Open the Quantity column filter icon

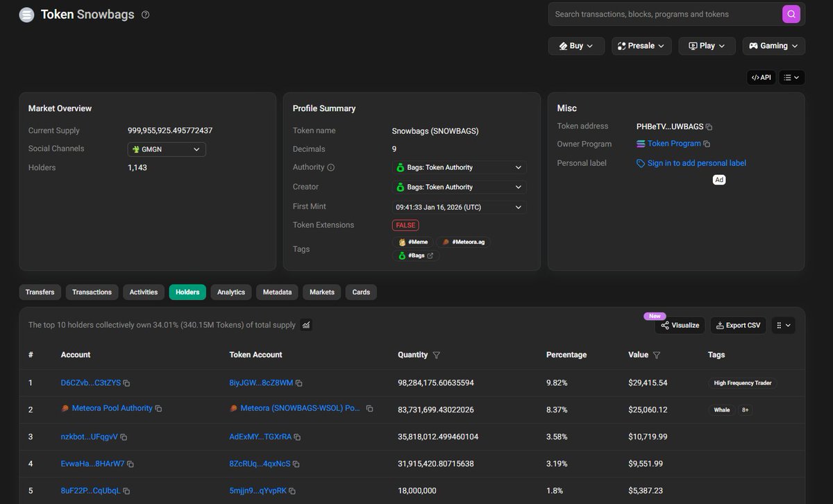click(437, 355)
